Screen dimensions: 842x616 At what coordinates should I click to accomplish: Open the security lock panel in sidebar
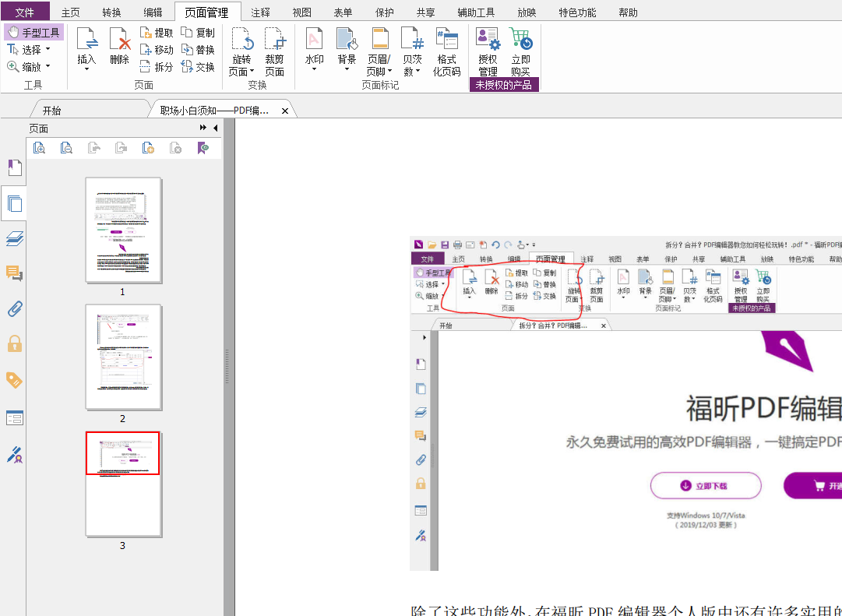(x=14, y=343)
